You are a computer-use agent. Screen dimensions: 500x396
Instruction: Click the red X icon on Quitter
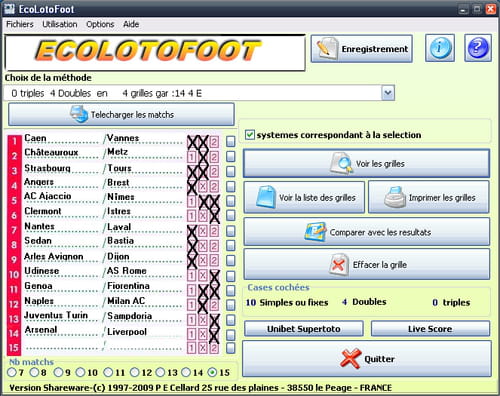point(350,358)
